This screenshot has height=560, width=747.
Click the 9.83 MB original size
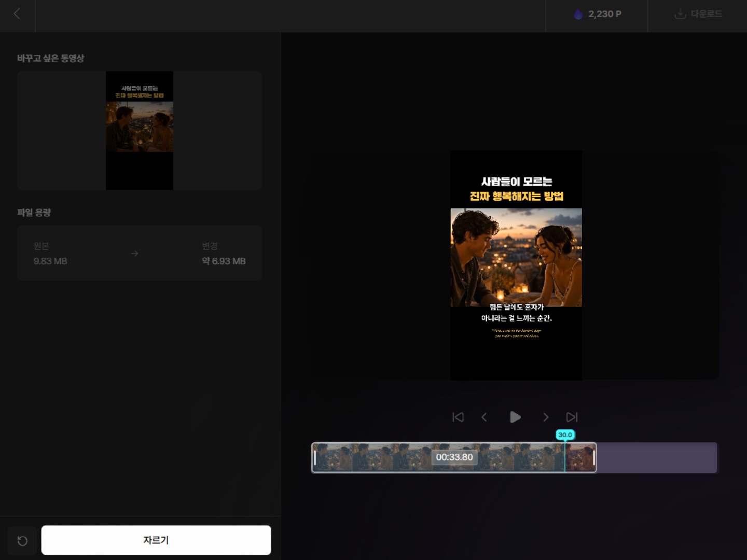pyautogui.click(x=50, y=261)
